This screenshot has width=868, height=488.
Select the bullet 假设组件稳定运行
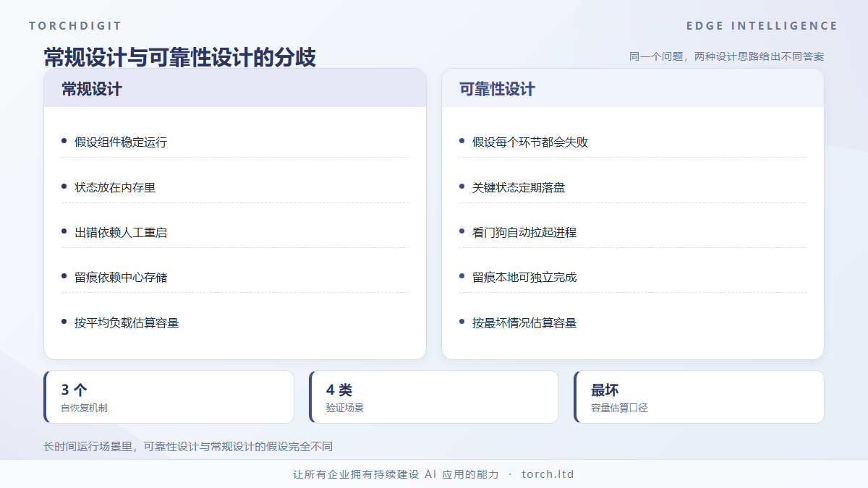click(x=121, y=142)
